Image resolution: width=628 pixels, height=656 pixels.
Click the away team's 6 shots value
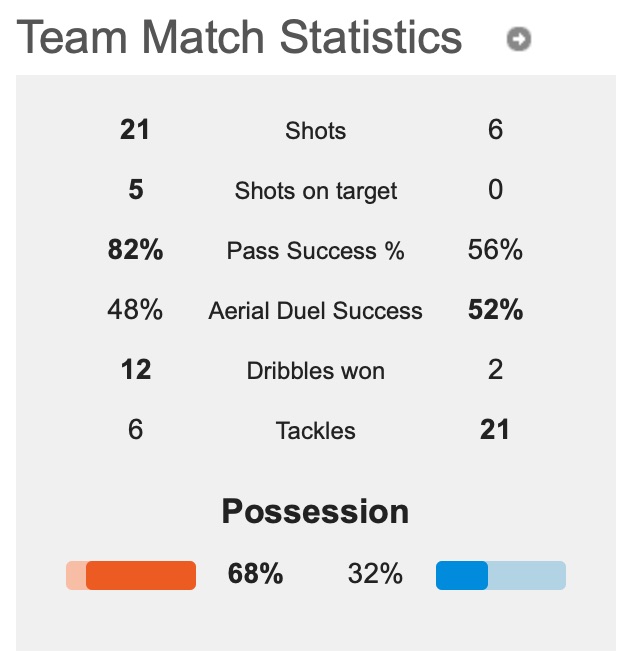495,129
